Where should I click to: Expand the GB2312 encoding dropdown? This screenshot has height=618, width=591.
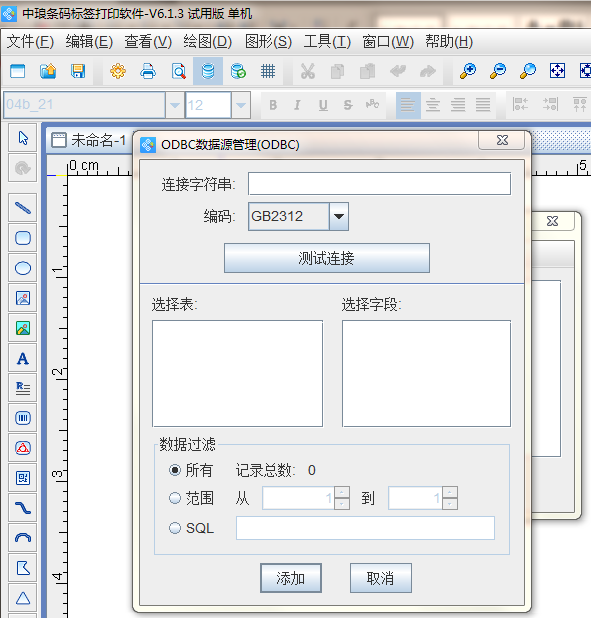click(339, 216)
